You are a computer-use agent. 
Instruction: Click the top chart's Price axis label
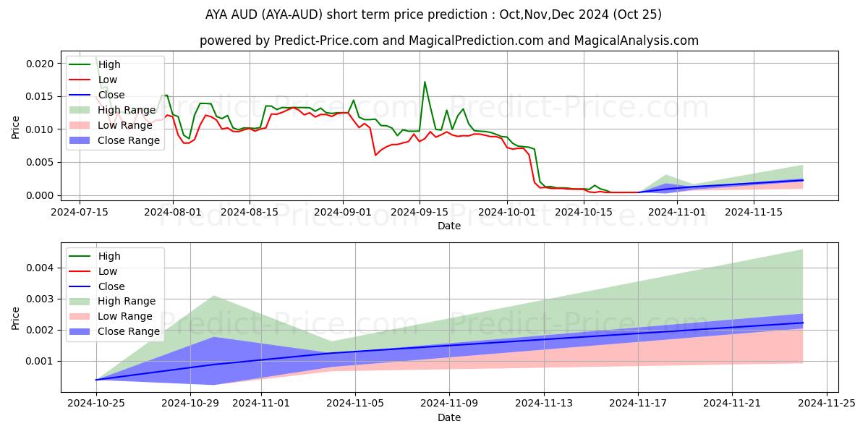pyautogui.click(x=16, y=127)
